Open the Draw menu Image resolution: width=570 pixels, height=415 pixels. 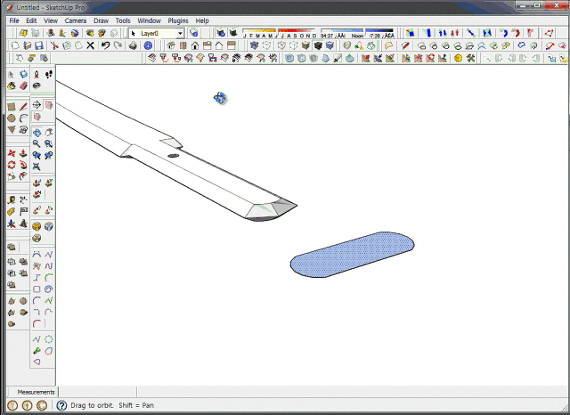coord(101,21)
